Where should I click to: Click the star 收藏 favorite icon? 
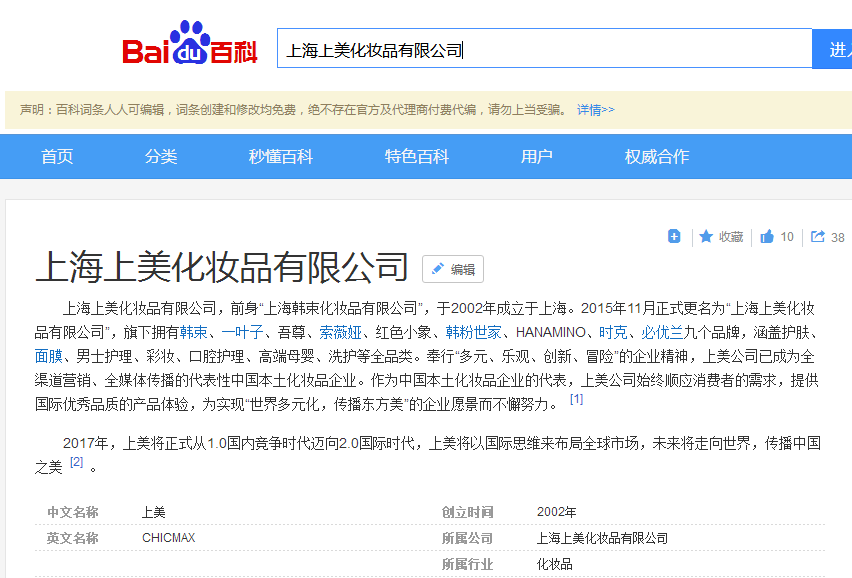point(706,236)
